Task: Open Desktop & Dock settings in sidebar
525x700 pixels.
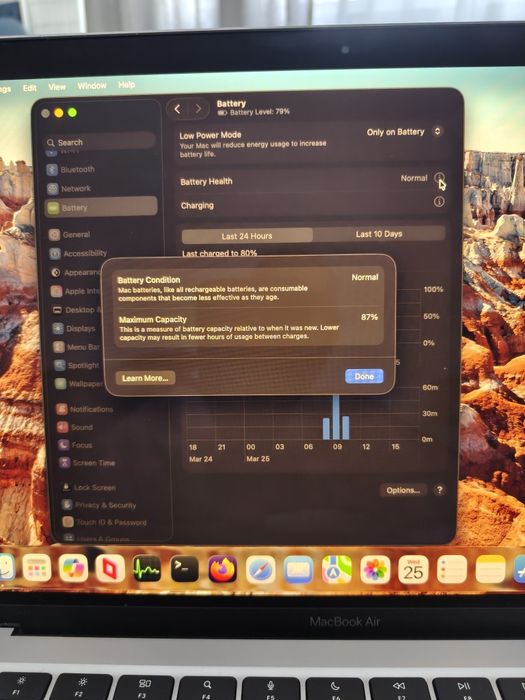Action: [76, 310]
